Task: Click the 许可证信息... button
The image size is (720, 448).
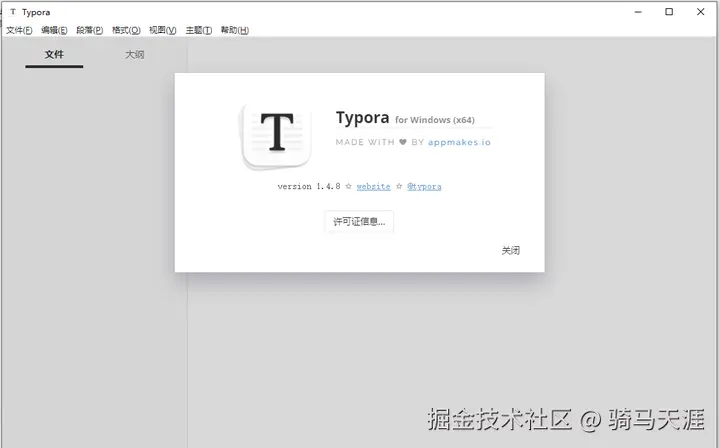Action: click(359, 222)
